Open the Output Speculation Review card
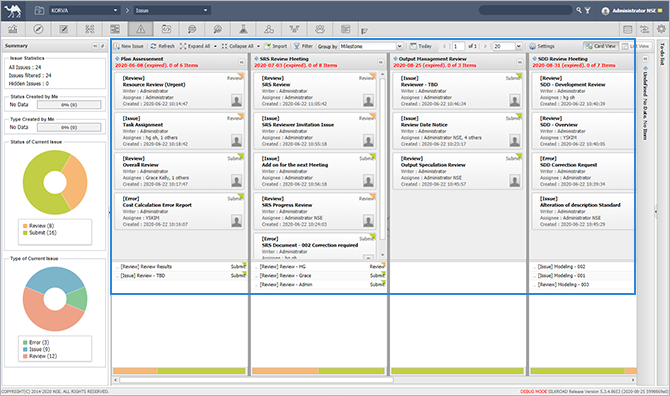Viewport: 670px width, 396px height. (x=458, y=171)
